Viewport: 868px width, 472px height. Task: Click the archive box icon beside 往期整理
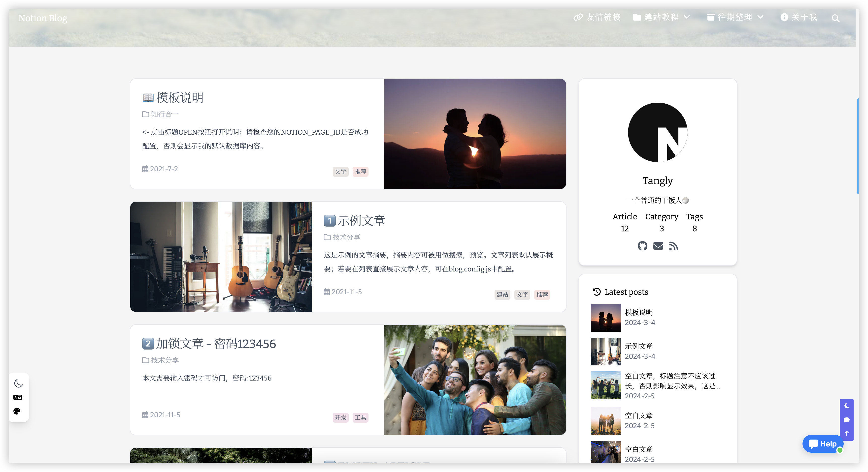point(710,17)
